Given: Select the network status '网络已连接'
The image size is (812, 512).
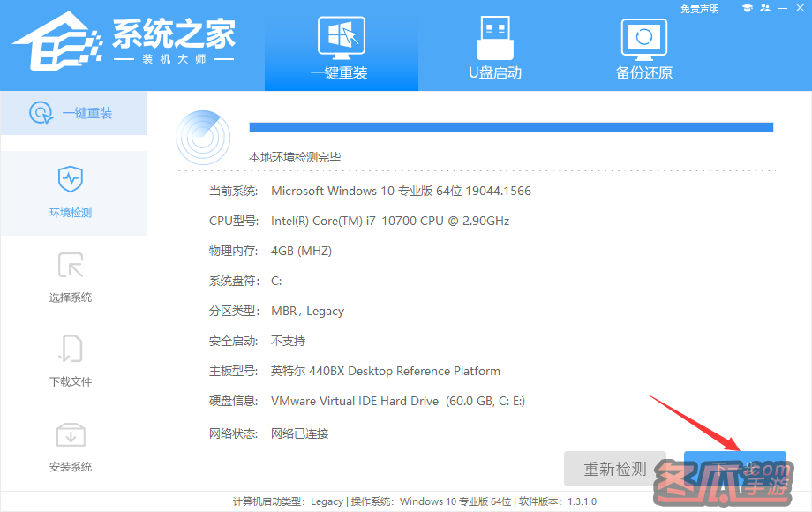Looking at the screenshot, I should coord(300,433).
